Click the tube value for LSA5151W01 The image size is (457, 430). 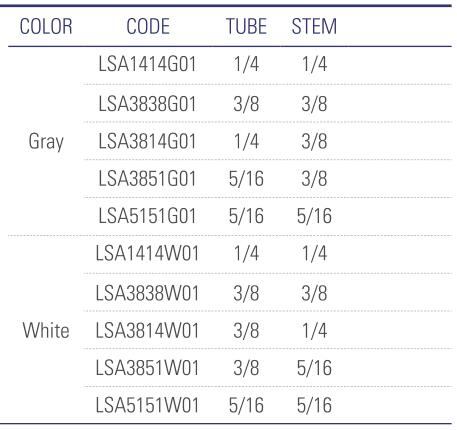[x=246, y=405]
